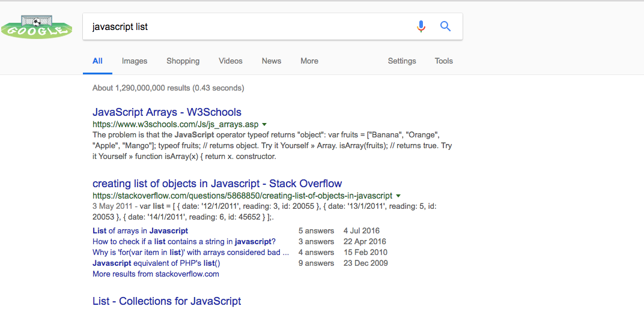Viewport: 644px width, 309px height.
Task: Select the All results tab
Action: 97,61
